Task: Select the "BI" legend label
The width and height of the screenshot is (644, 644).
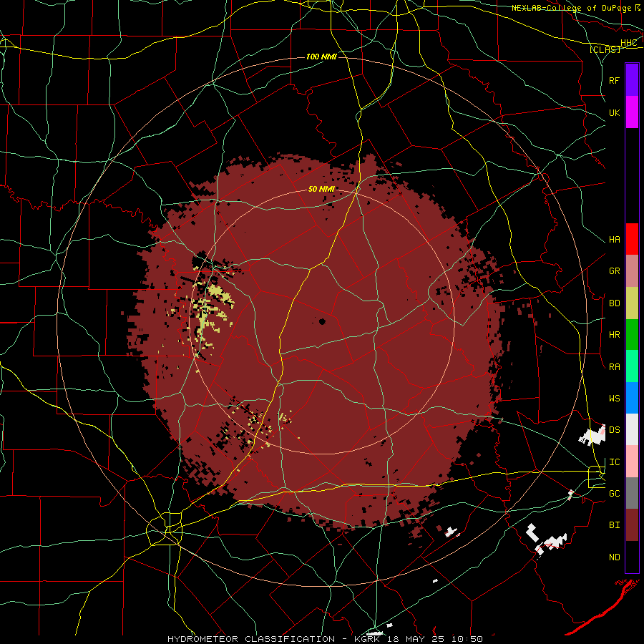Action: point(615,525)
